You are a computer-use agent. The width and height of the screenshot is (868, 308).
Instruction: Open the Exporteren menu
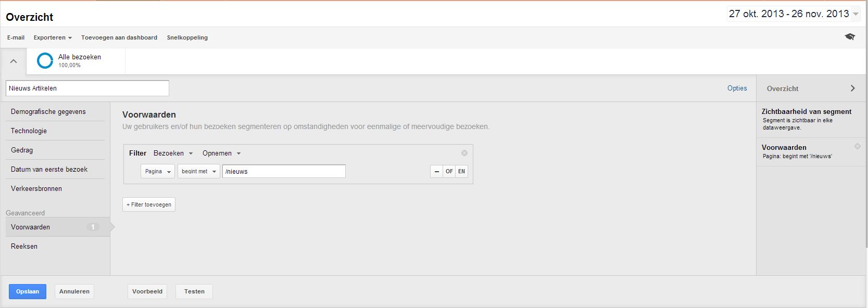point(53,37)
